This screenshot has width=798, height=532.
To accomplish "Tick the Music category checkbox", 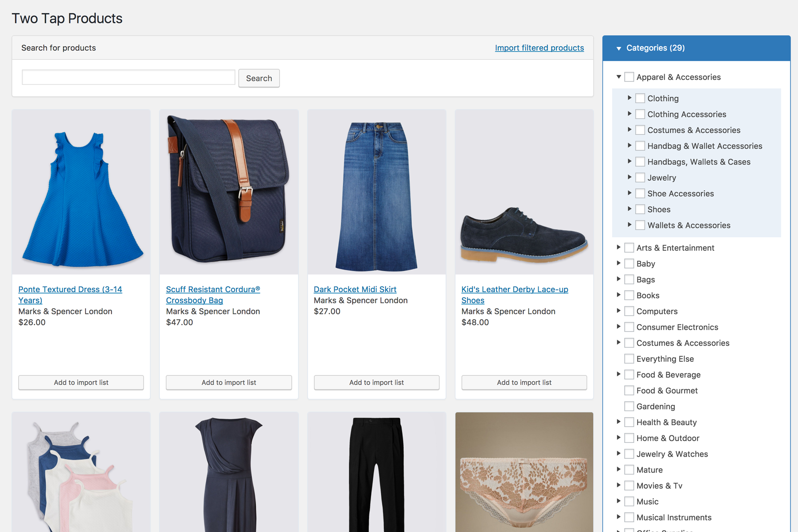I will pyautogui.click(x=629, y=501).
